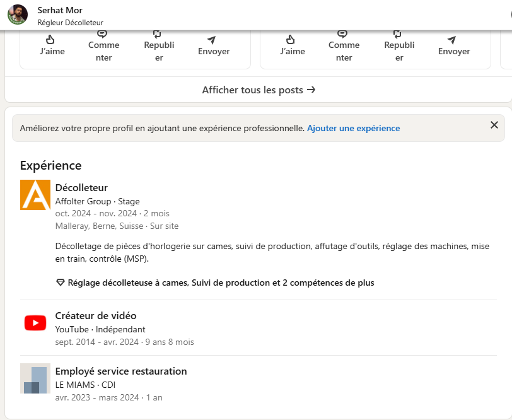Expand skills: Réglage décolleteuse à cames

(x=215, y=283)
